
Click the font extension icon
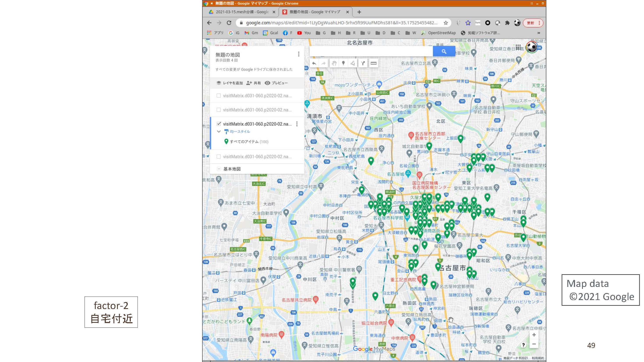[478, 23]
